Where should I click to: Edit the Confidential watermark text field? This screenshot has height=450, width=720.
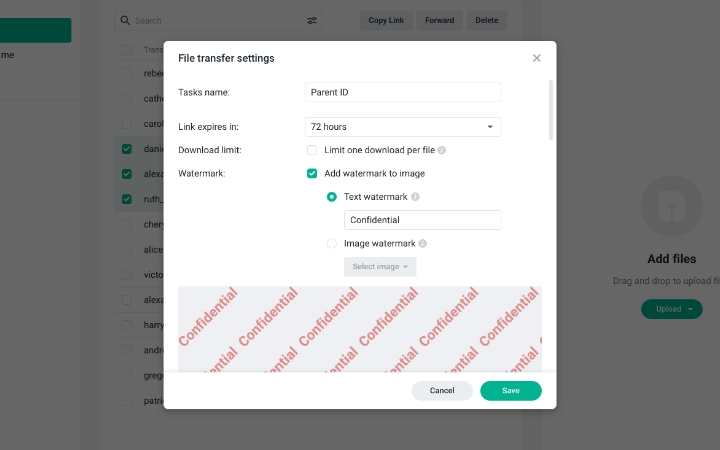click(x=422, y=220)
